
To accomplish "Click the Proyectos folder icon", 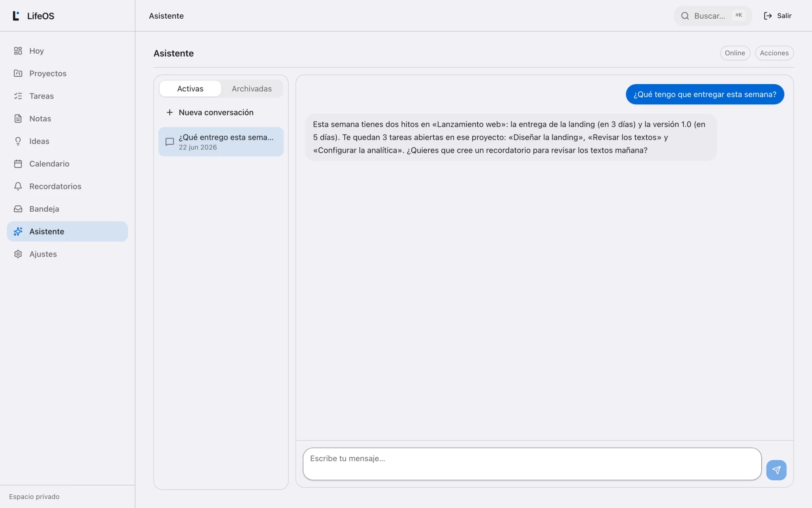I will (x=18, y=73).
